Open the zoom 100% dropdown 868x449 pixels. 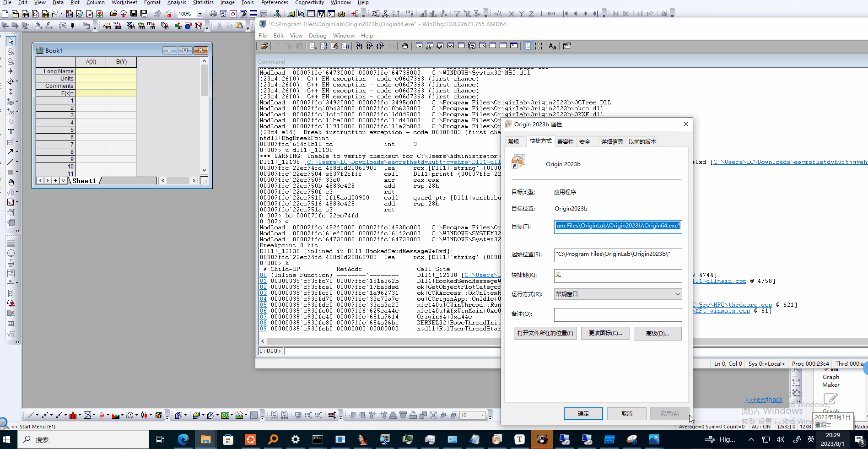[x=200, y=14]
